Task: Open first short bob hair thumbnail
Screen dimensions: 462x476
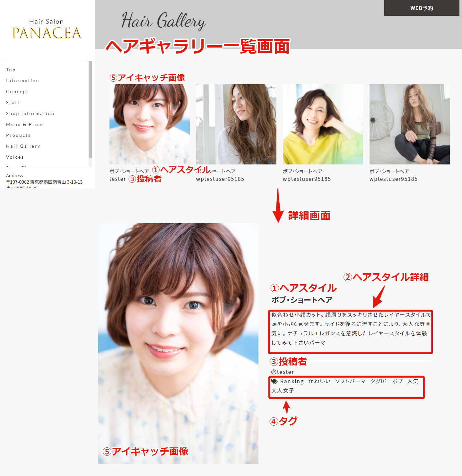Action: 149,124
